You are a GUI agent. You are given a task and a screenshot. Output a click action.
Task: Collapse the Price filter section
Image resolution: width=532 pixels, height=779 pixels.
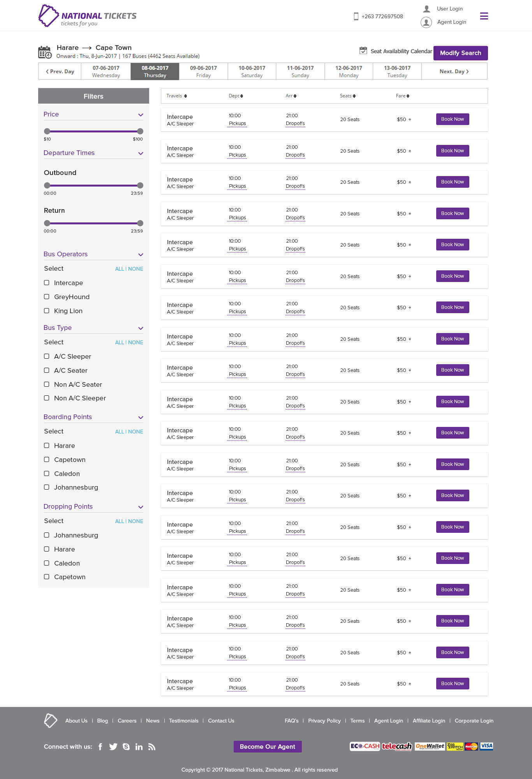click(141, 115)
